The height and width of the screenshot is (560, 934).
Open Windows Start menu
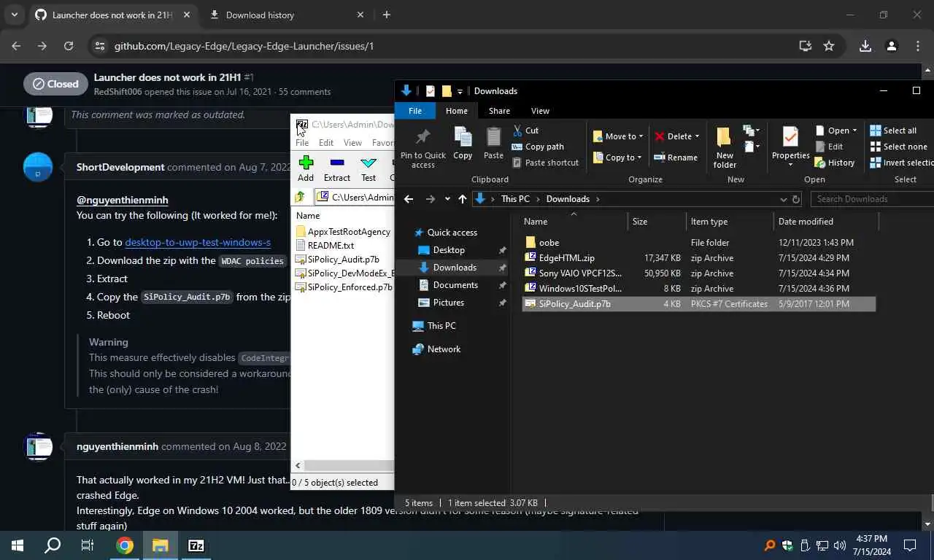[18, 545]
